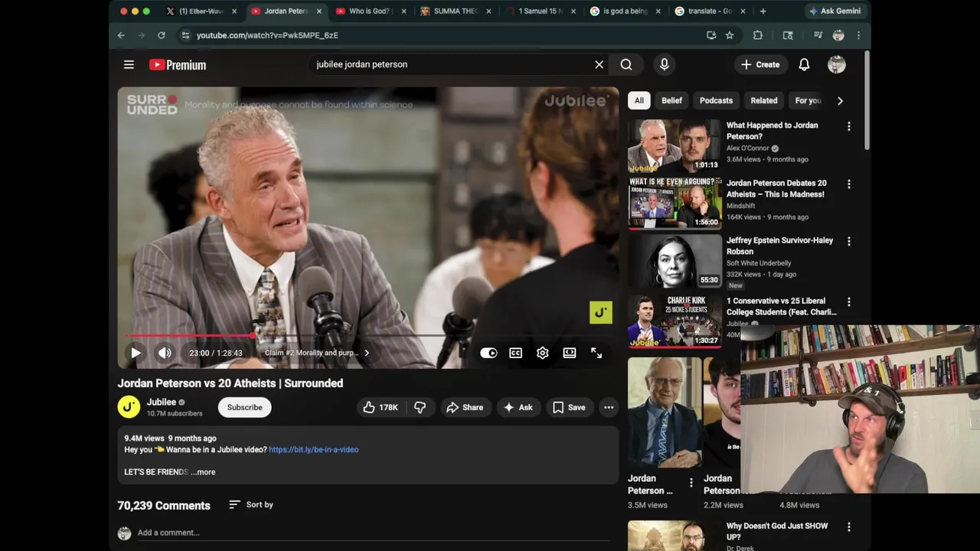
Task: Open options for Jeffrey Epstein Survivor video
Action: coord(848,241)
